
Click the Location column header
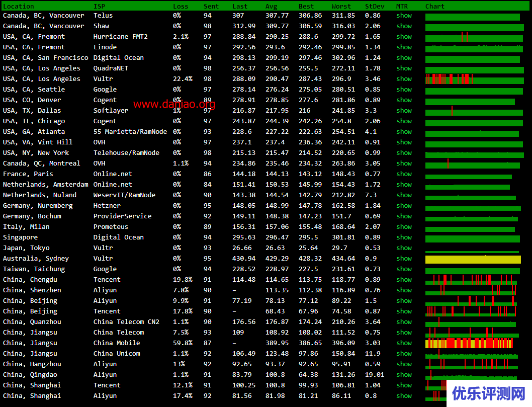19,7
